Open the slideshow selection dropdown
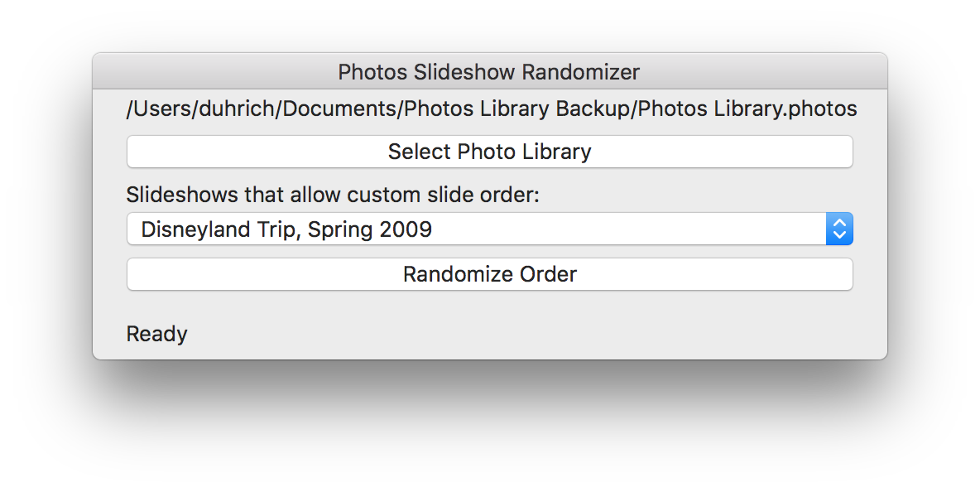Viewport: 980px width, 492px height. (489, 229)
